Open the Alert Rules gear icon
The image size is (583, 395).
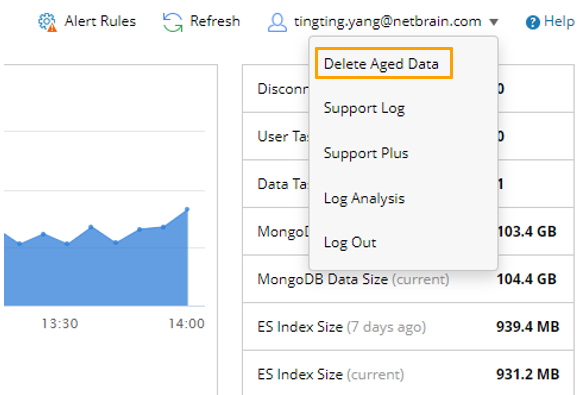pos(48,22)
